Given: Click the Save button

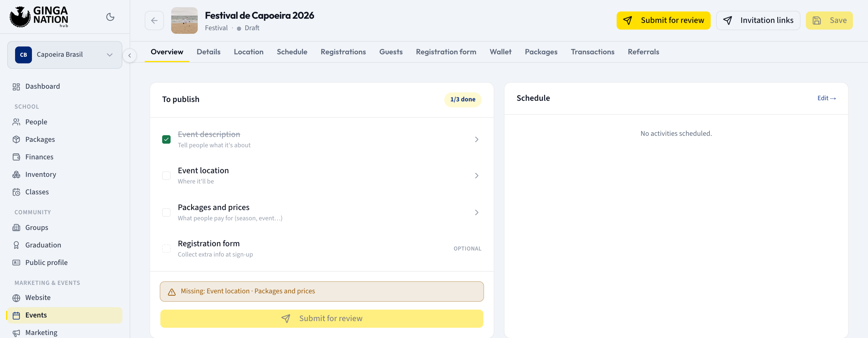Looking at the screenshot, I should [829, 20].
